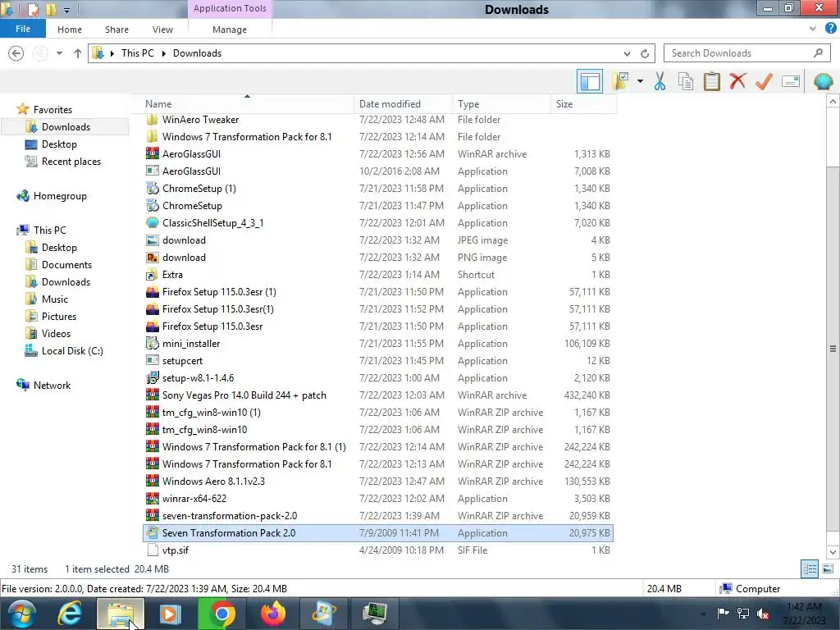The width and height of the screenshot is (840, 630).
Task: Select the vtp.sif file
Action: pyautogui.click(x=176, y=550)
